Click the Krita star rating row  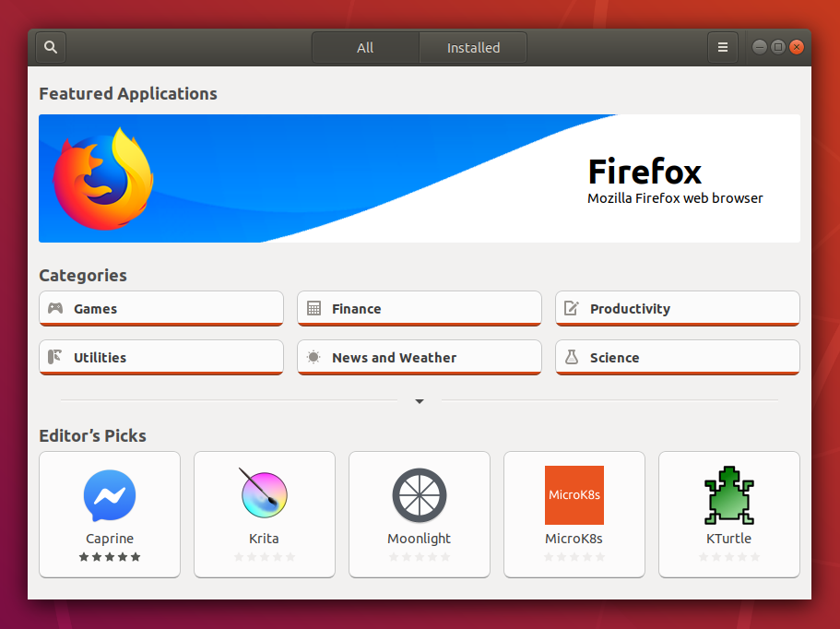coord(265,557)
